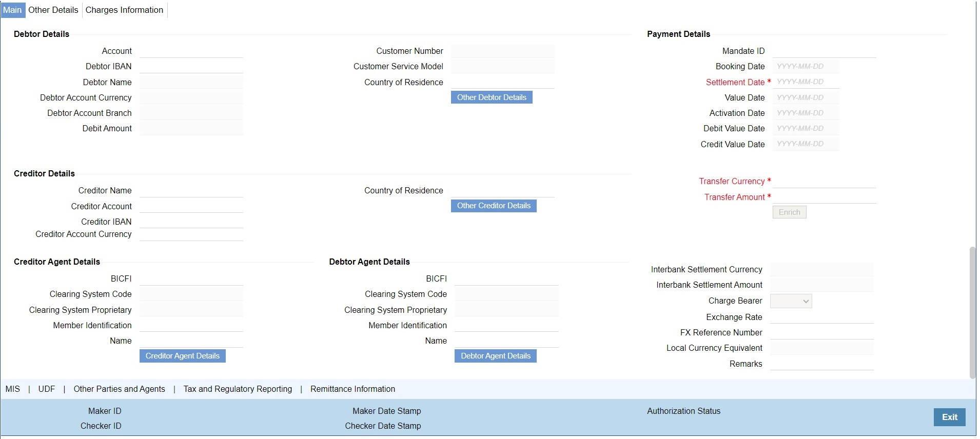The height and width of the screenshot is (439, 980).
Task: Focus the Creditor Name field
Action: click(191, 190)
